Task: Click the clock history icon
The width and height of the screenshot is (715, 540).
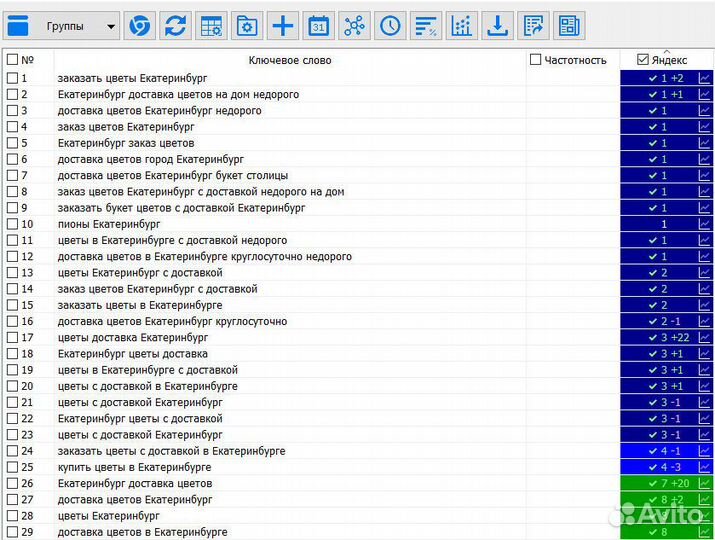Action: point(390,27)
